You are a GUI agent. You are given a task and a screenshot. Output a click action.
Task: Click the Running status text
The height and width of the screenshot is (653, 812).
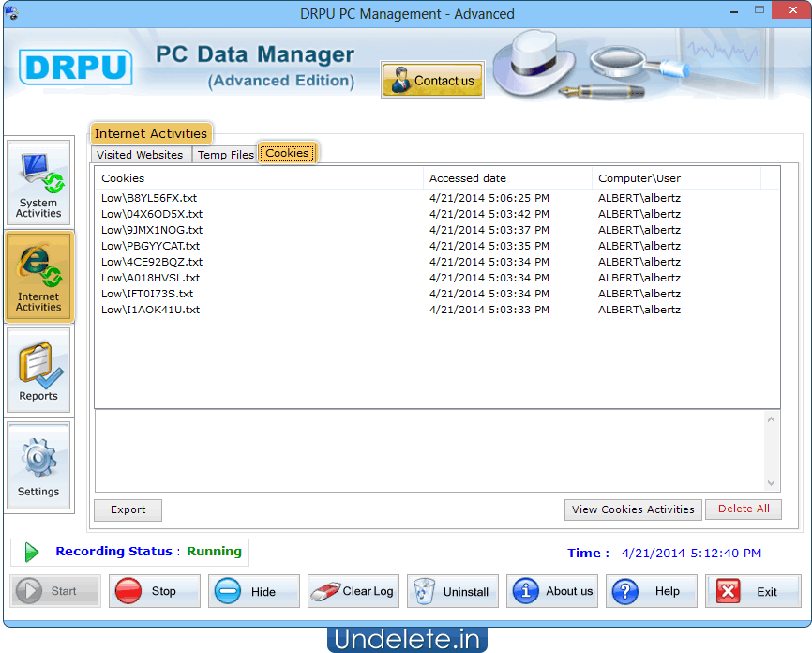[214, 552]
